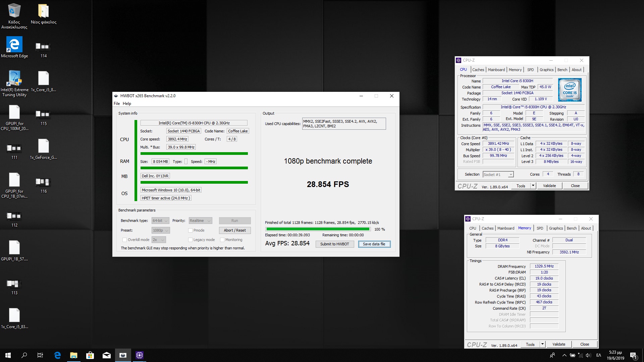
Task: Open Bench tab in upper CPU-Z window
Action: [x=562, y=70]
